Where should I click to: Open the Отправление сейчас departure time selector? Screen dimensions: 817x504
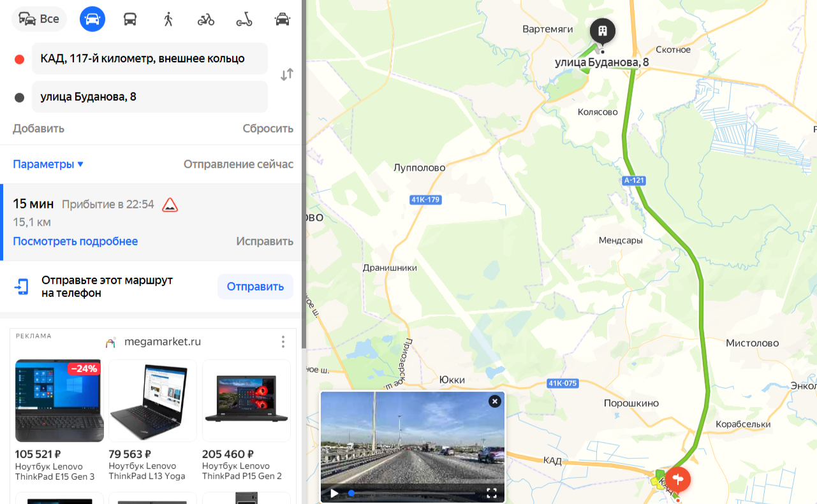239,164
